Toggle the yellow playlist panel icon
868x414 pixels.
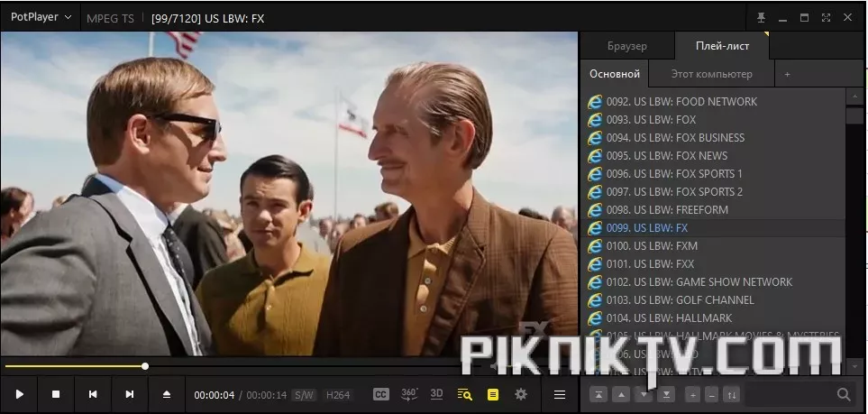493,394
